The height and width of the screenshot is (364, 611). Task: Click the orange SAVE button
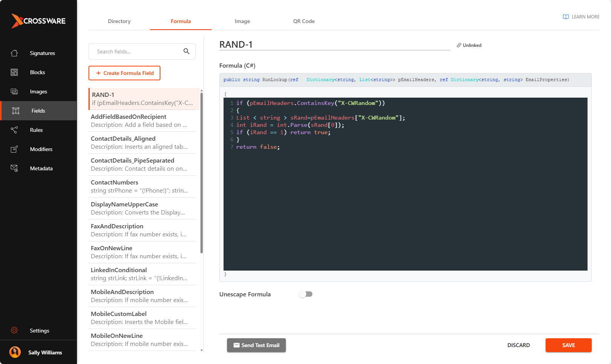tap(568, 345)
